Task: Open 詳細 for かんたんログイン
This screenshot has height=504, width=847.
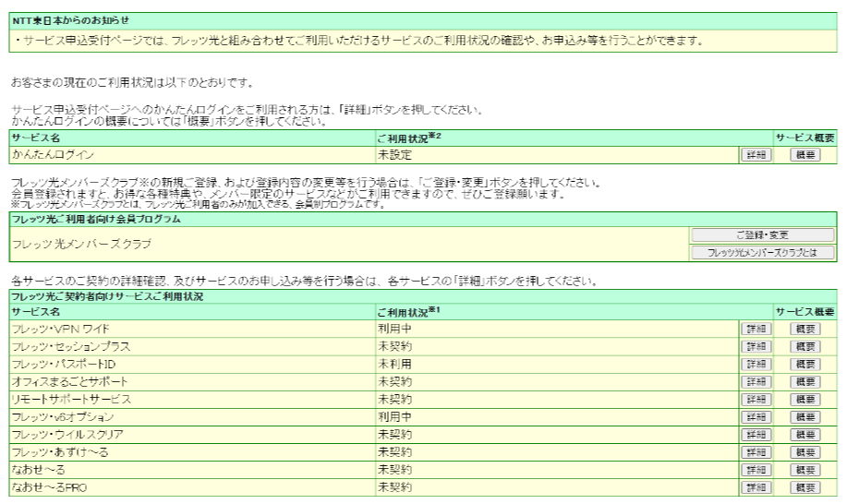Action: pos(756,155)
